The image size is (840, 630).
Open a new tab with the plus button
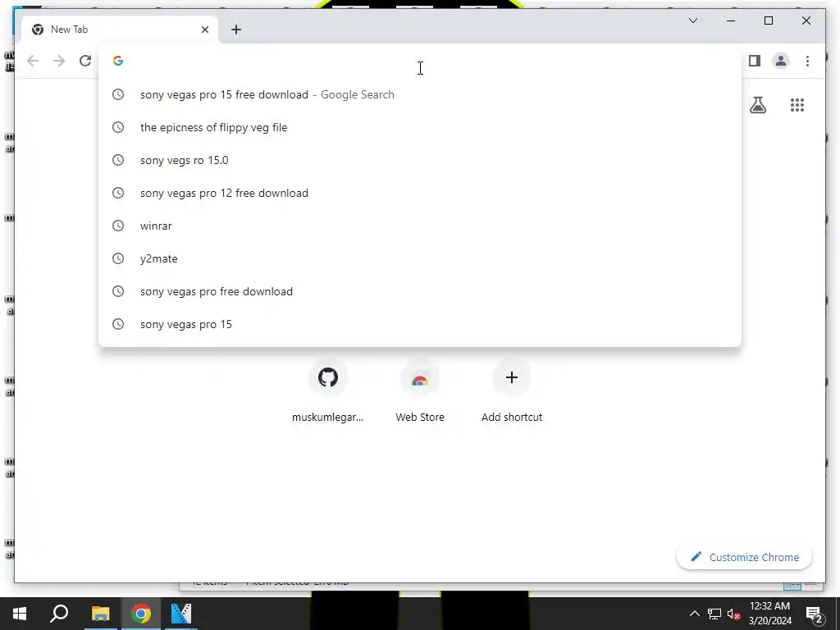coord(236,30)
